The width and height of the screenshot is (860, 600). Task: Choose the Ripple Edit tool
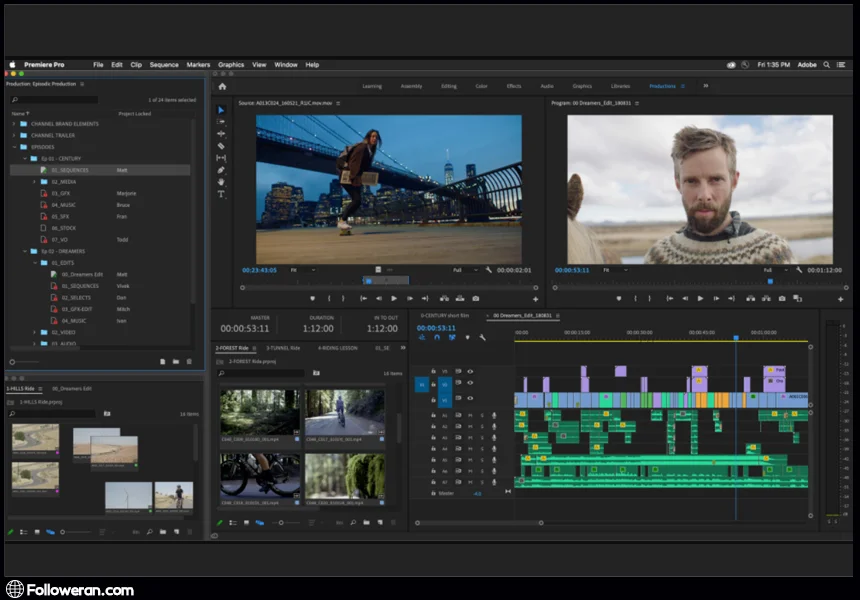[221, 134]
